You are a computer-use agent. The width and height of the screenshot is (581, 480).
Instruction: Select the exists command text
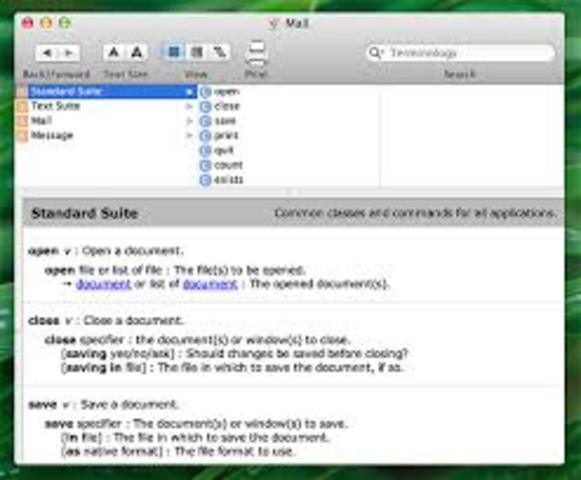tap(228, 180)
